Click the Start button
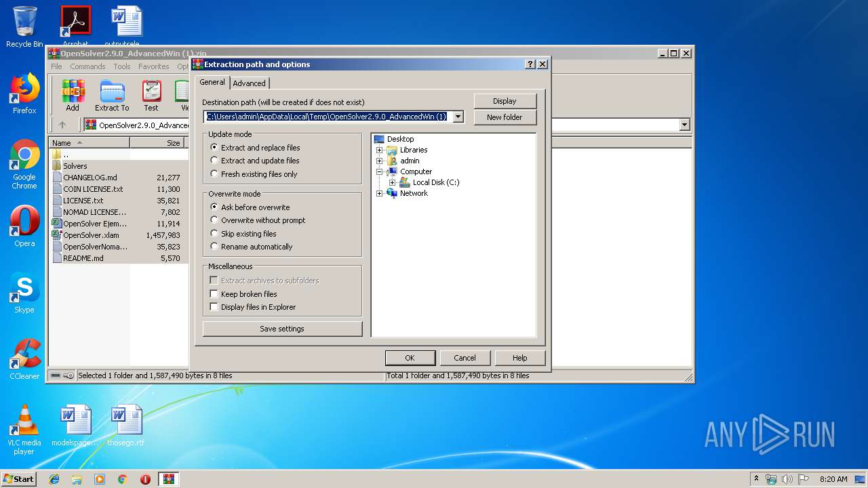Image resolution: width=868 pixels, height=488 pixels. pos(19,479)
